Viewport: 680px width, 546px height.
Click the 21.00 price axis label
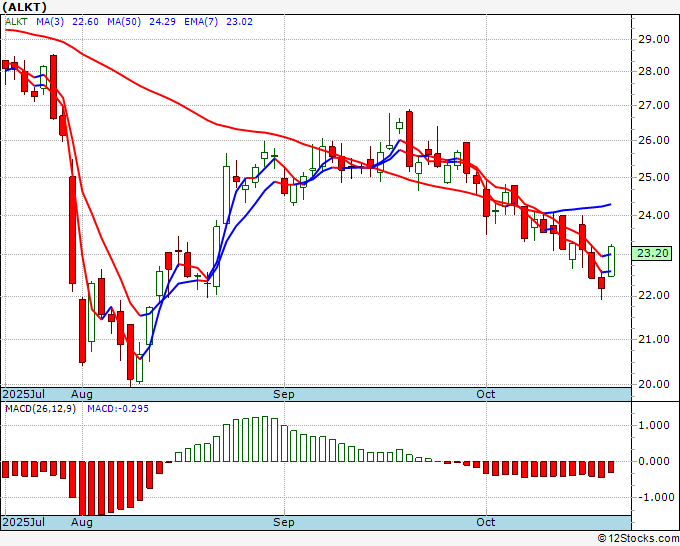pos(654,339)
